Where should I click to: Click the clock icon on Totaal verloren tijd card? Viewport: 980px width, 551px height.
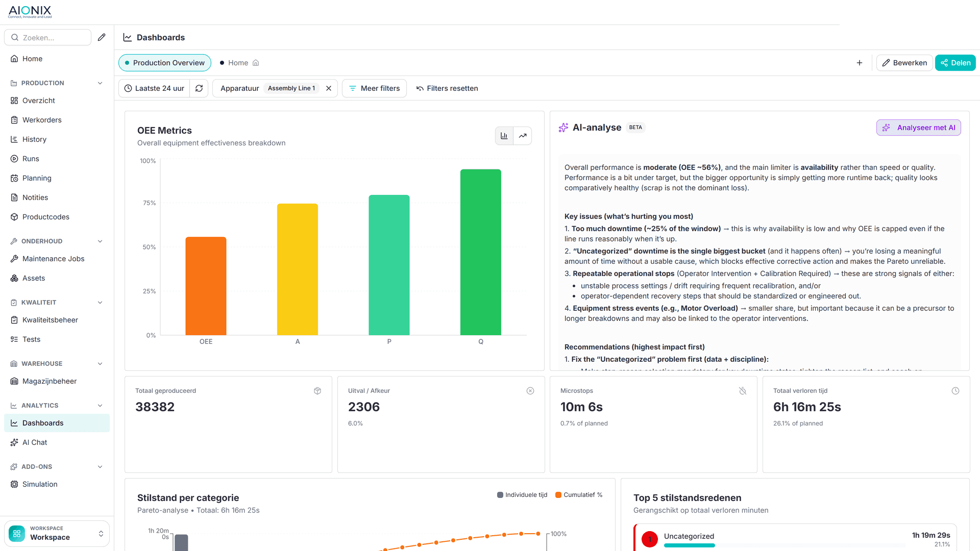pos(955,391)
